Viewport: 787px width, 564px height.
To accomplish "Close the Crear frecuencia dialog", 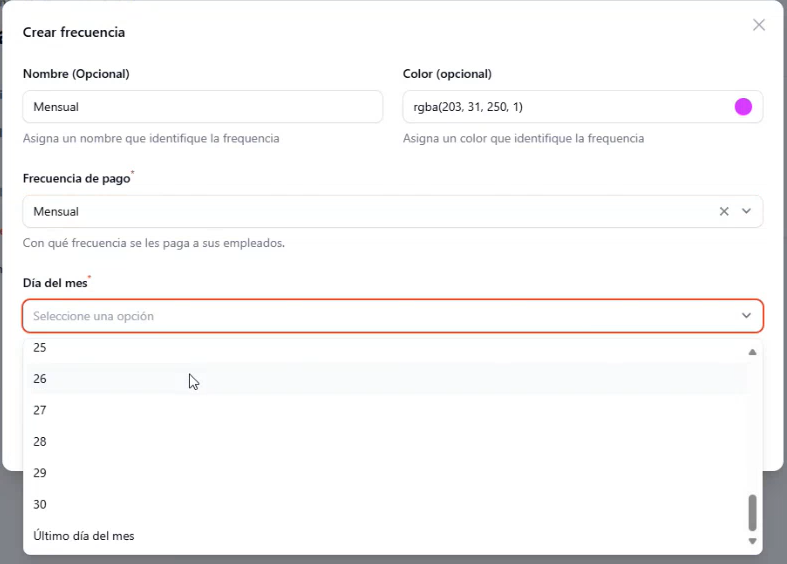I will 758,25.
